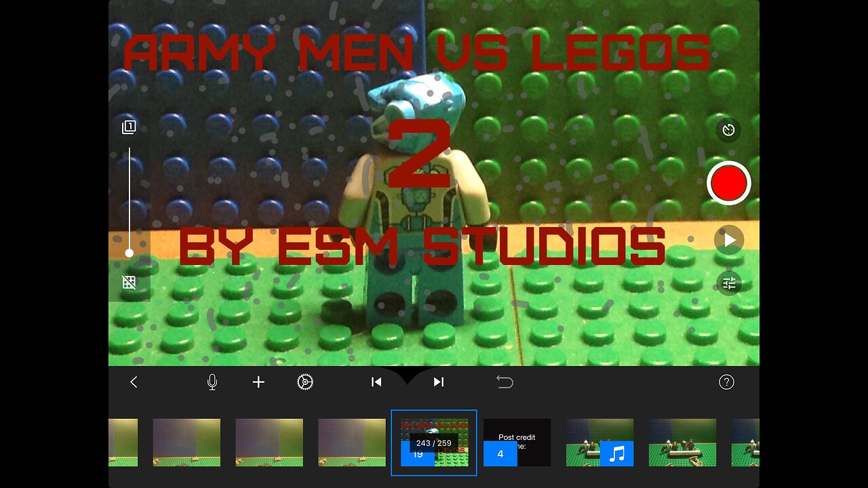
Task: Select the Post credit scene frame
Action: pyautogui.click(x=517, y=443)
